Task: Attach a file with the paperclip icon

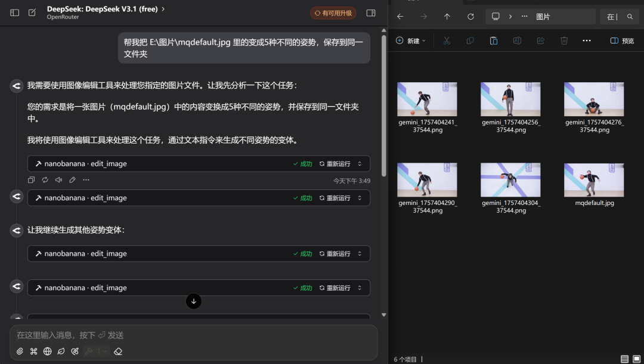Action: 20,351
